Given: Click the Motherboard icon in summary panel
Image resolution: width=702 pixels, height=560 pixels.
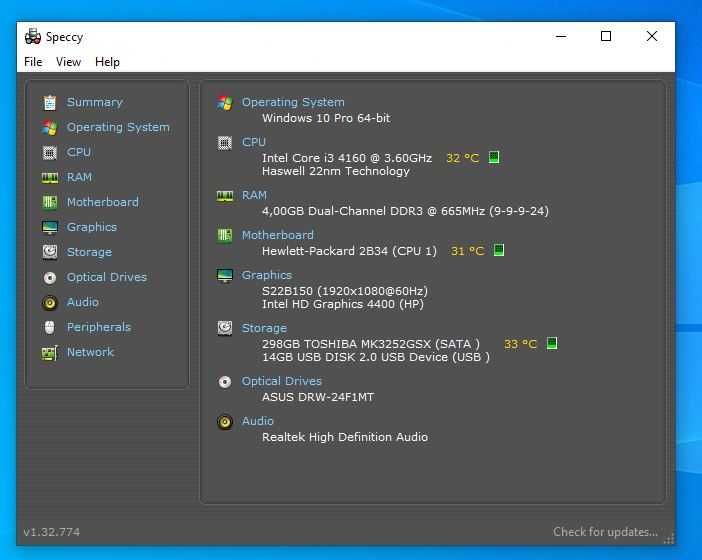Looking at the screenshot, I should click(x=225, y=235).
